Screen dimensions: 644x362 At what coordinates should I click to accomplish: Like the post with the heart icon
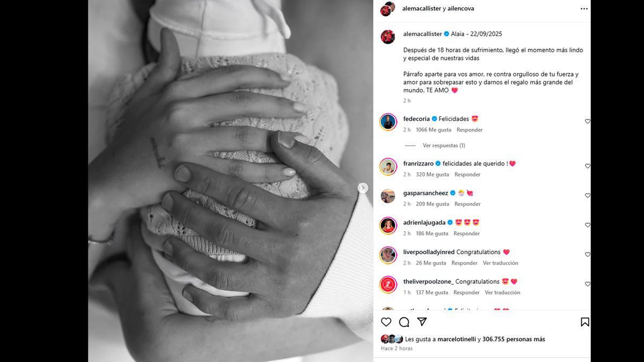pos(386,322)
